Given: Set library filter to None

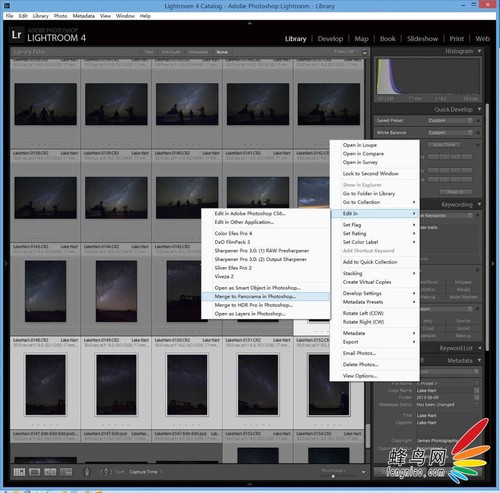Looking at the screenshot, I should (x=222, y=52).
